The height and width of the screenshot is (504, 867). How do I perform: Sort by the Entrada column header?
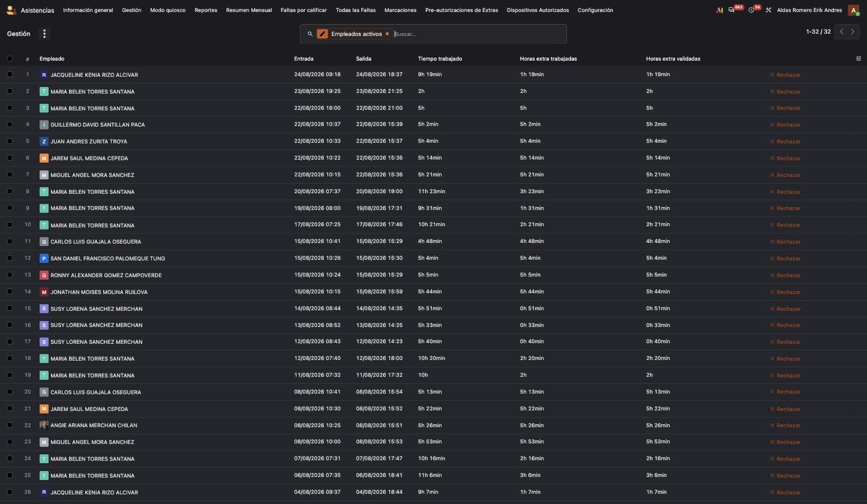click(x=304, y=59)
